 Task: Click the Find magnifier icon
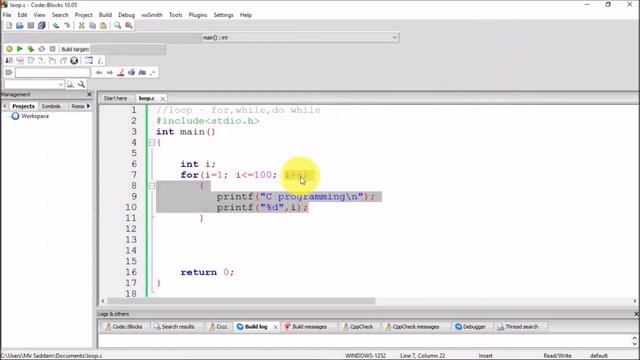[x=118, y=25]
